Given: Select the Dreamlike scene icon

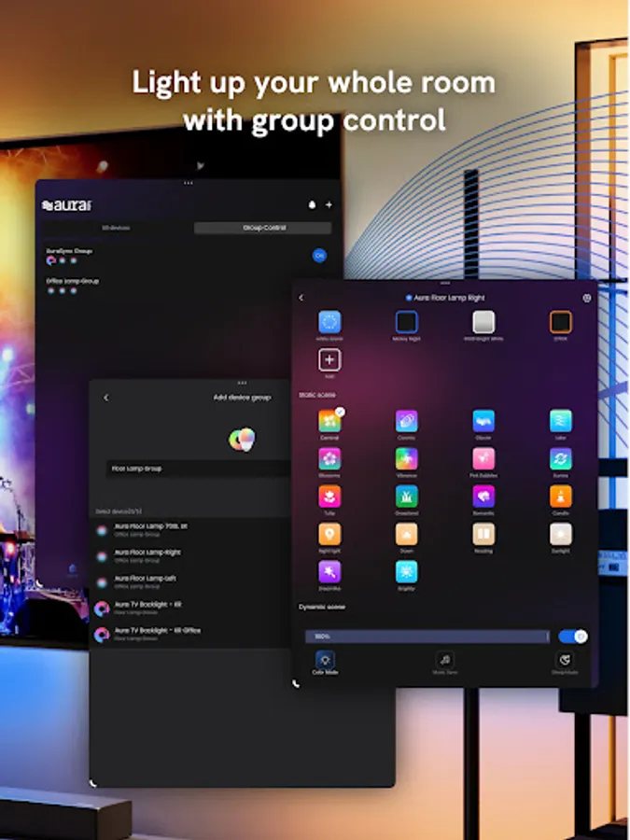Looking at the screenshot, I should pos(329,571).
